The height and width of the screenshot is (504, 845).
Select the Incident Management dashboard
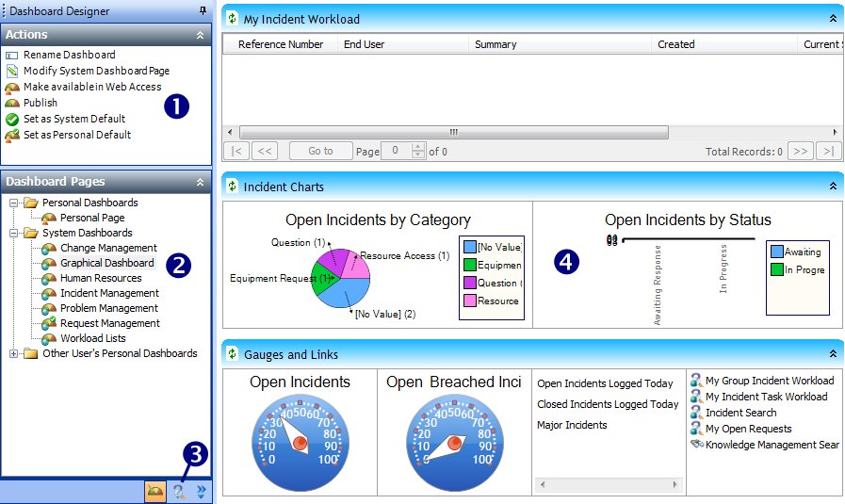(109, 293)
